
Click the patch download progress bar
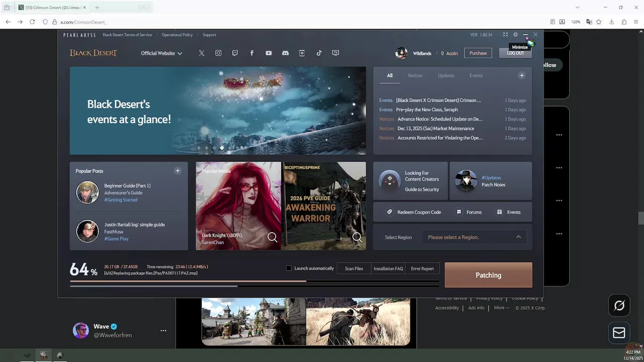pos(255,281)
